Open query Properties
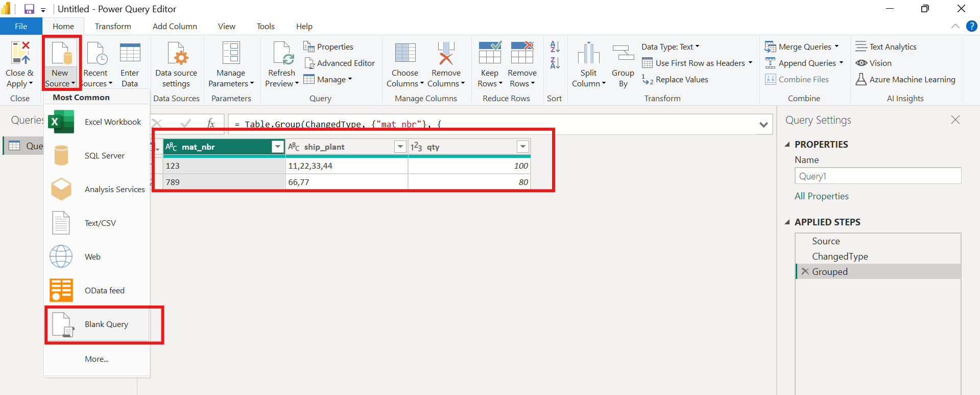The height and width of the screenshot is (395, 980). pos(328,47)
